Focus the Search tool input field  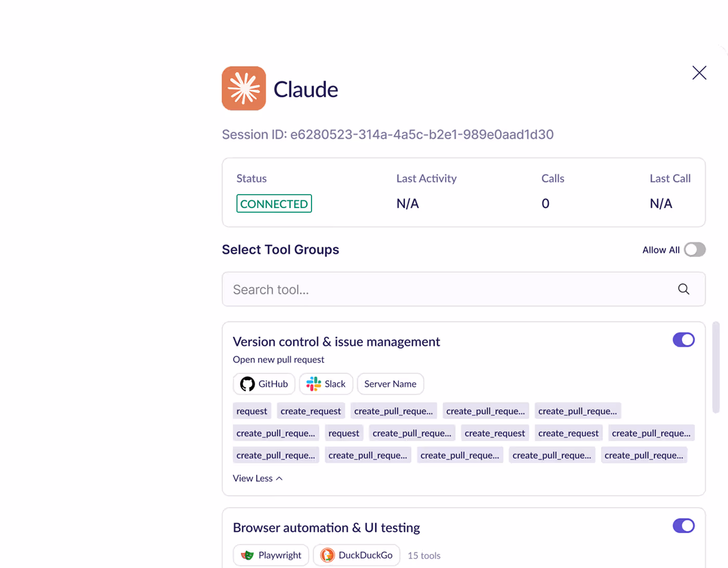[464, 289]
